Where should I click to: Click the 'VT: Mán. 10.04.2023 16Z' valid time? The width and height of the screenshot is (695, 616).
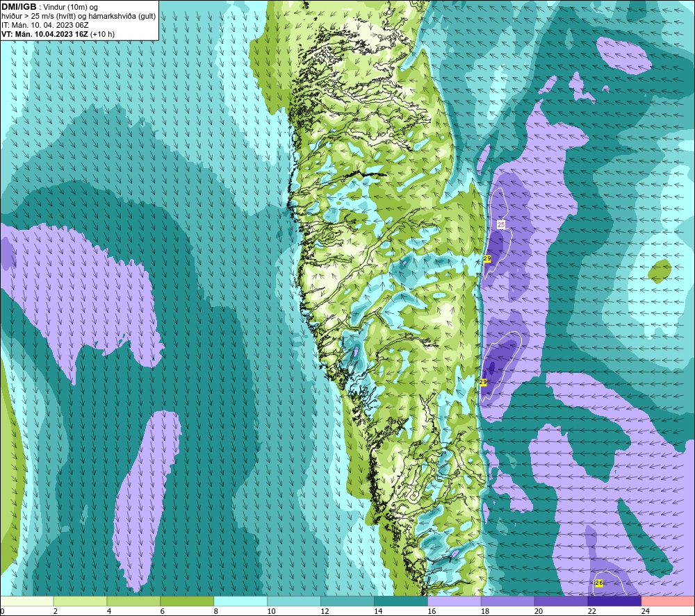(44, 34)
